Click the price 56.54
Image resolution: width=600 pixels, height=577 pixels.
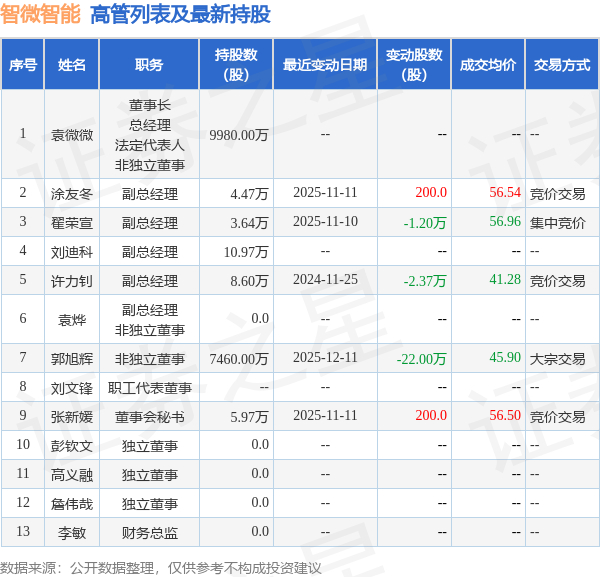click(505, 192)
